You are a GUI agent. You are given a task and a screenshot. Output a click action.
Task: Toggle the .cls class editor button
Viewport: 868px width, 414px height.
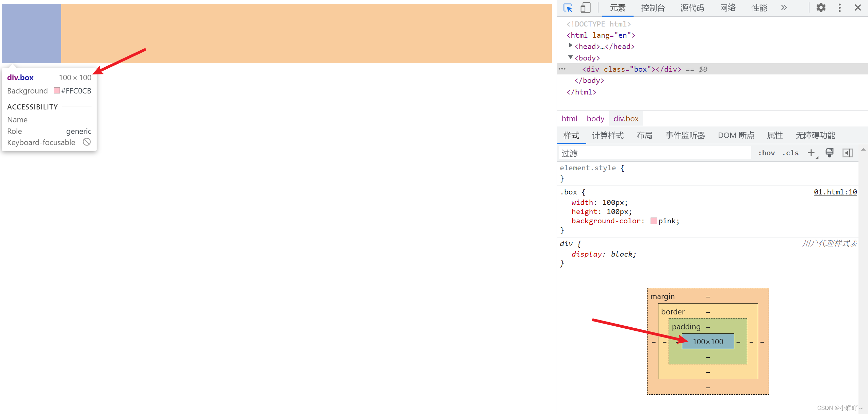790,153
